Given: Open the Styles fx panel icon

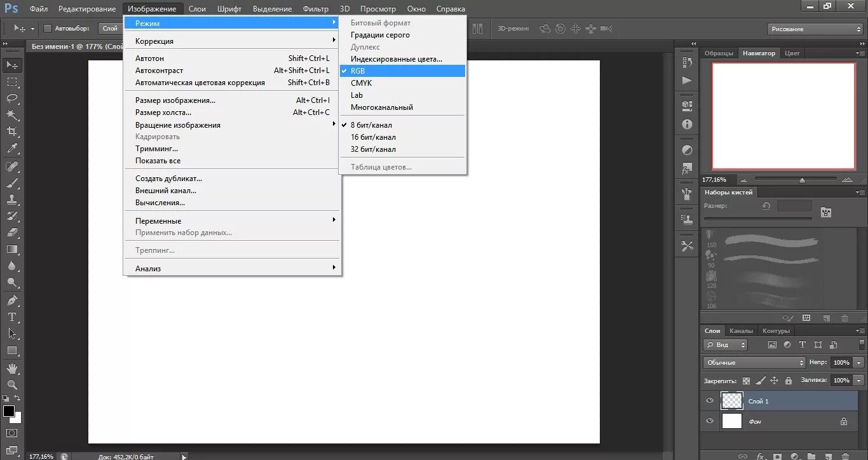Looking at the screenshot, I should coord(687,170).
